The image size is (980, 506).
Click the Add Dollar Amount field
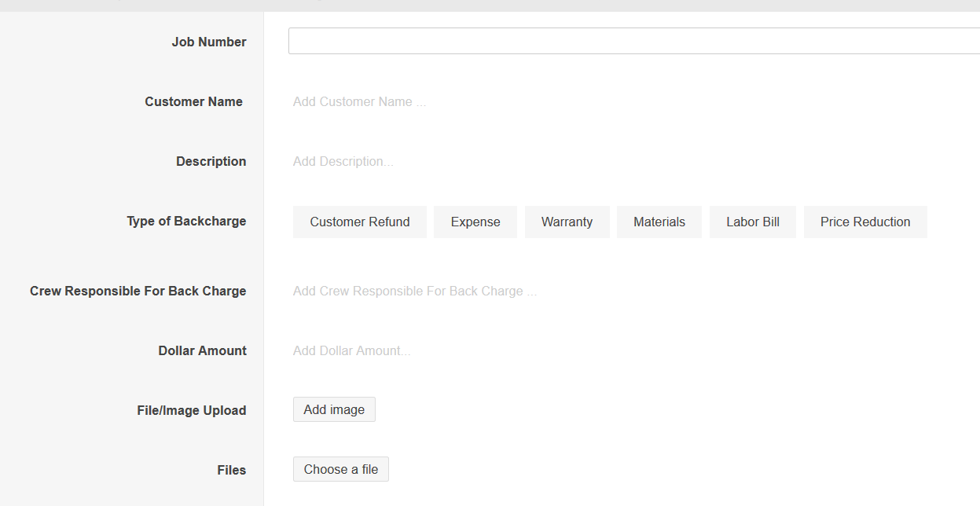(x=351, y=351)
